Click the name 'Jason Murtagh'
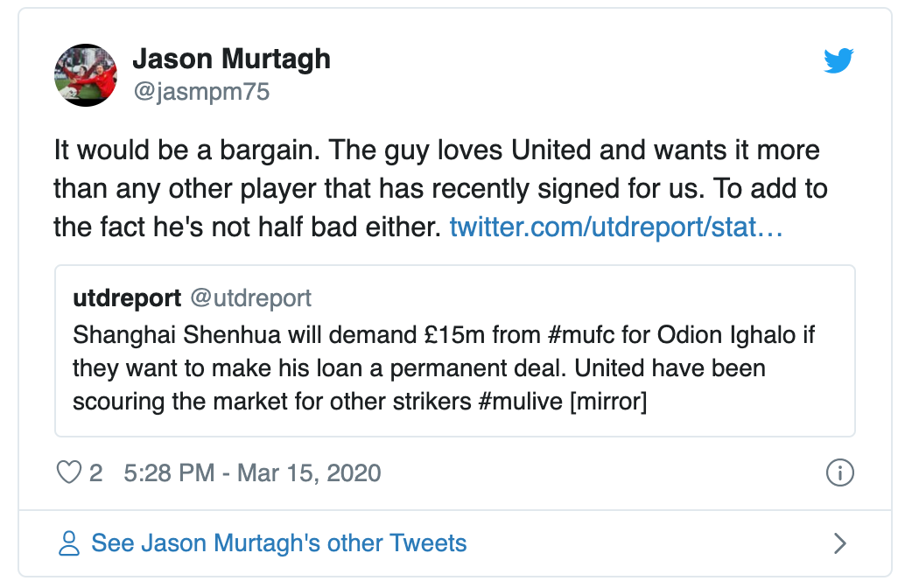 [231, 59]
